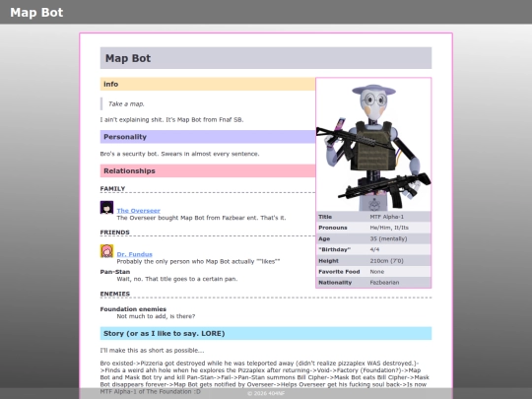This screenshot has width=532, height=399.
Task: Click the Nationality label in infobox
Action: pos(335,283)
